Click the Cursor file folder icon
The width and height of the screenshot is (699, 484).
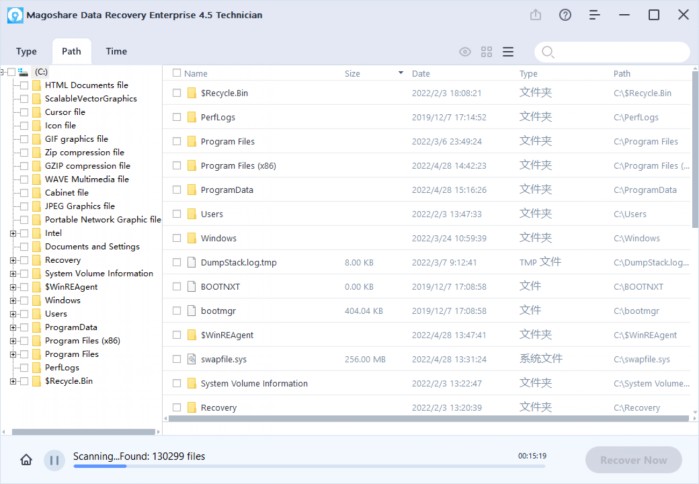pos(37,112)
